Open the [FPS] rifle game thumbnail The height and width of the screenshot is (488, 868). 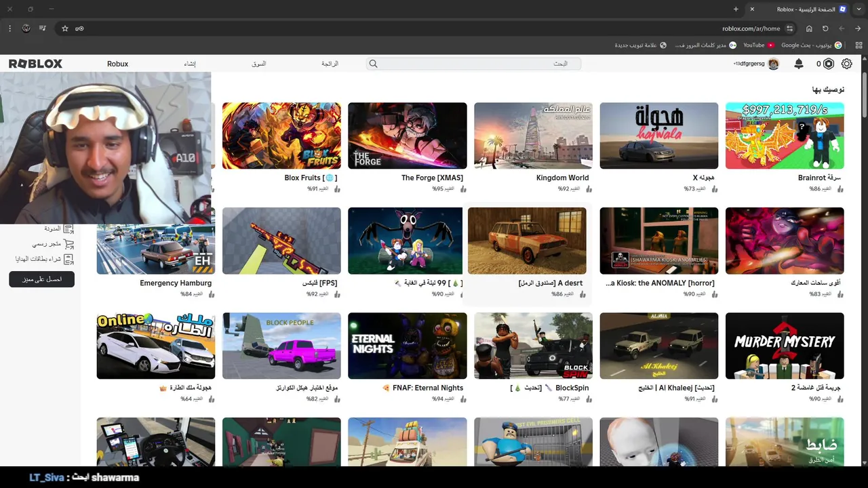tap(281, 241)
